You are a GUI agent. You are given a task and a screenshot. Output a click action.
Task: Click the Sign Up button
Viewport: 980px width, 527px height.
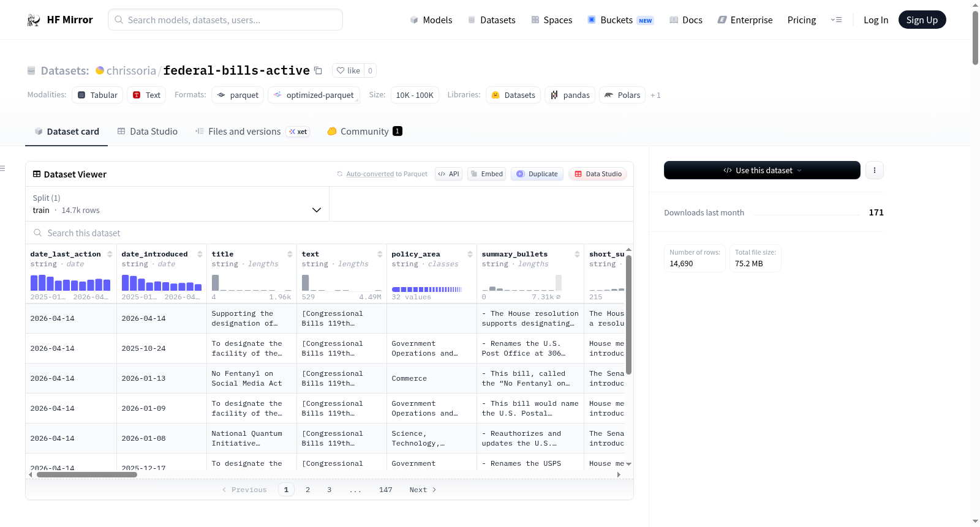click(922, 20)
